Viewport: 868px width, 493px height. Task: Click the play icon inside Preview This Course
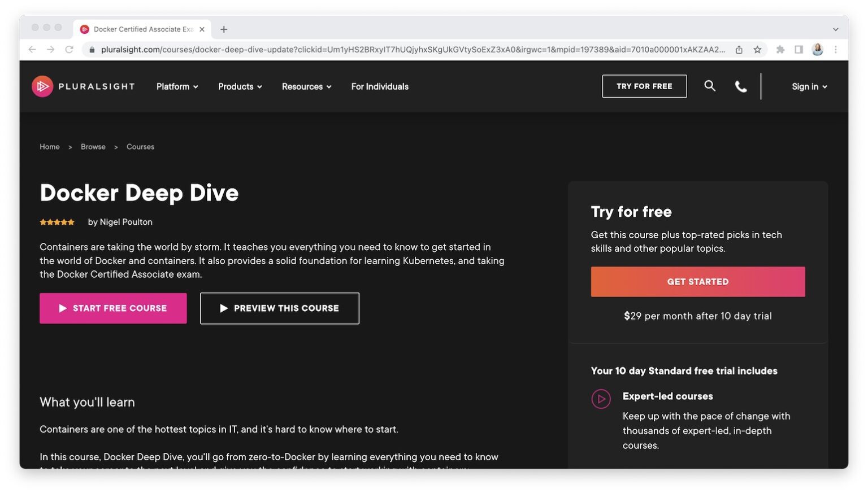pos(224,308)
